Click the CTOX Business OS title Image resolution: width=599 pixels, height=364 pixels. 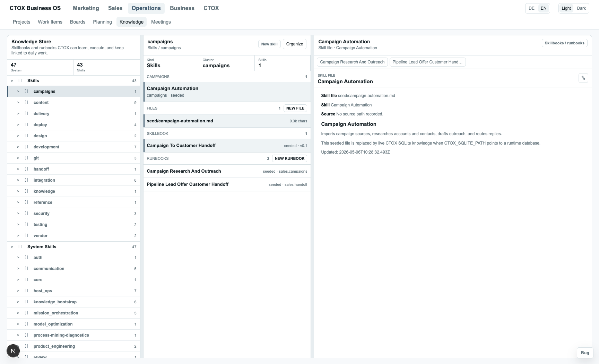pos(35,8)
